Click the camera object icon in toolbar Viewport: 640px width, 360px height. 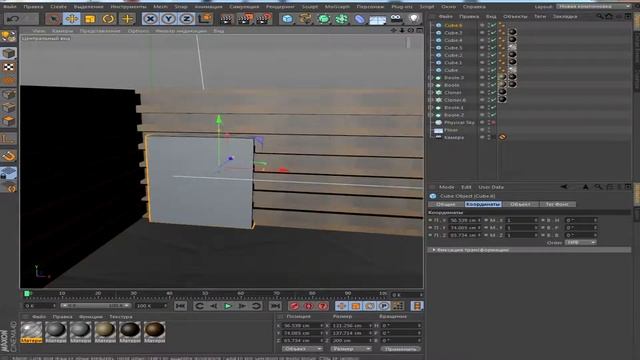click(x=396, y=19)
